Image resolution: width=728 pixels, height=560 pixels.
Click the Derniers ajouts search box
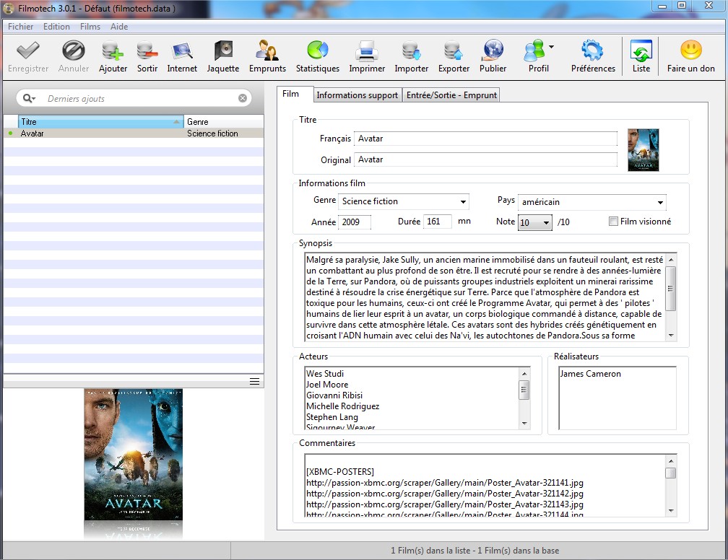134,98
